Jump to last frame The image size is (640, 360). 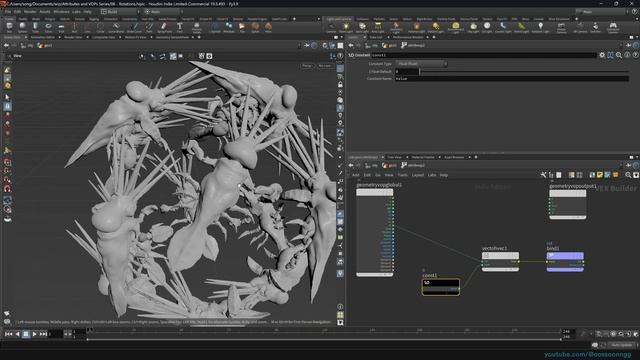coord(43,334)
